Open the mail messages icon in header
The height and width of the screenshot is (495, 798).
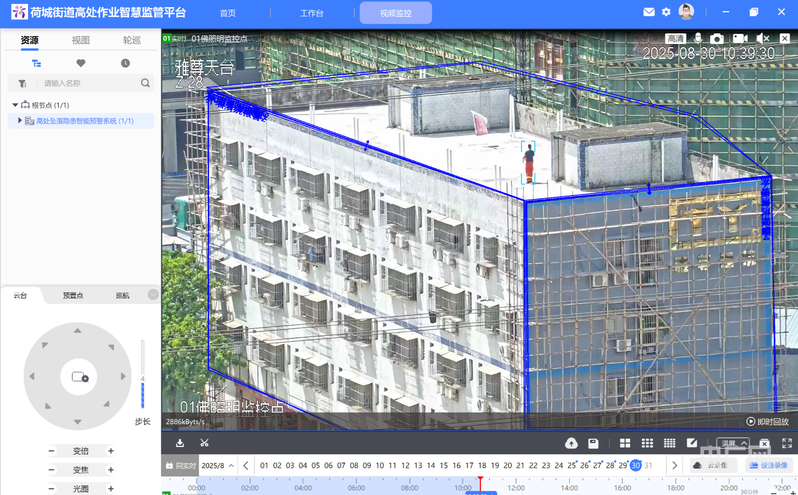pos(649,12)
